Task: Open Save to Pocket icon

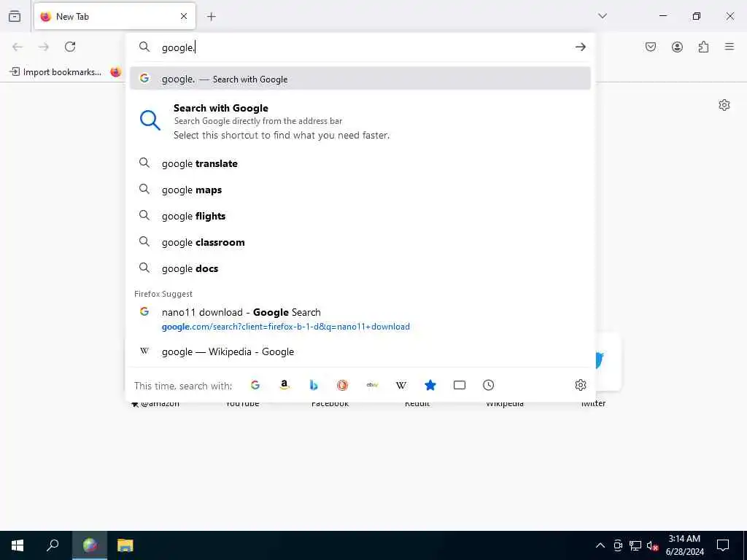Action: click(651, 47)
